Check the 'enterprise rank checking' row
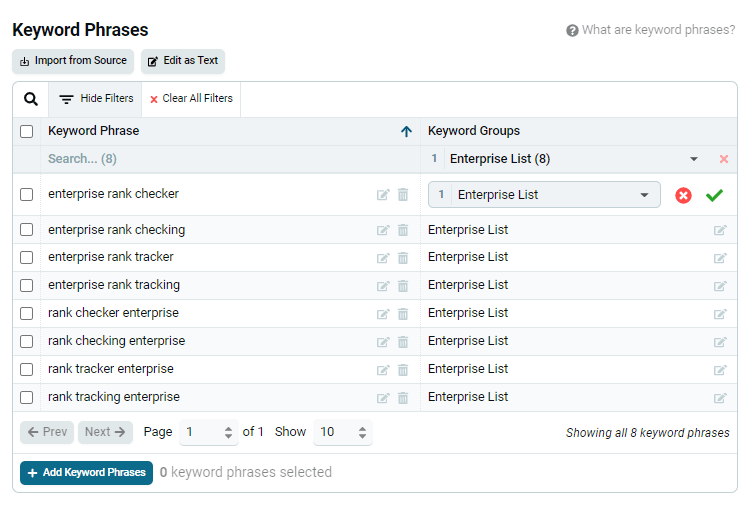This screenshot has width=755, height=523. (x=26, y=230)
